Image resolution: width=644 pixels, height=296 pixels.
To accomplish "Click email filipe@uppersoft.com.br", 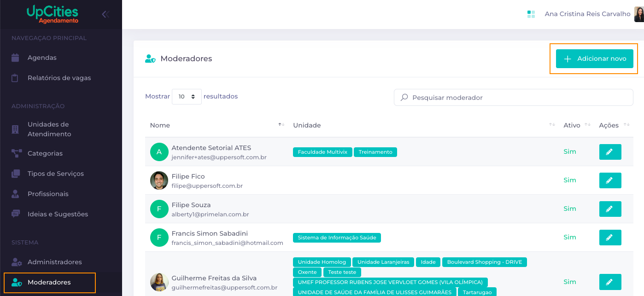I will [x=207, y=186].
